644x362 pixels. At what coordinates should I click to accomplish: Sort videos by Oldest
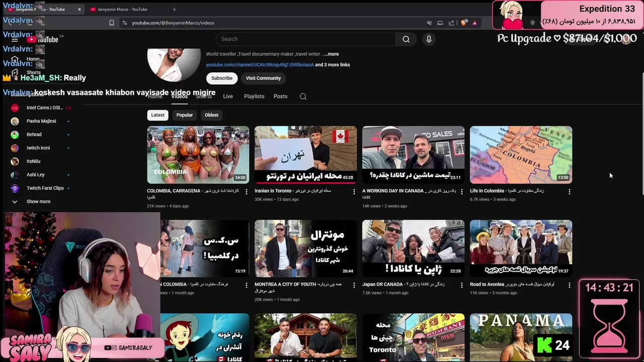211,115
